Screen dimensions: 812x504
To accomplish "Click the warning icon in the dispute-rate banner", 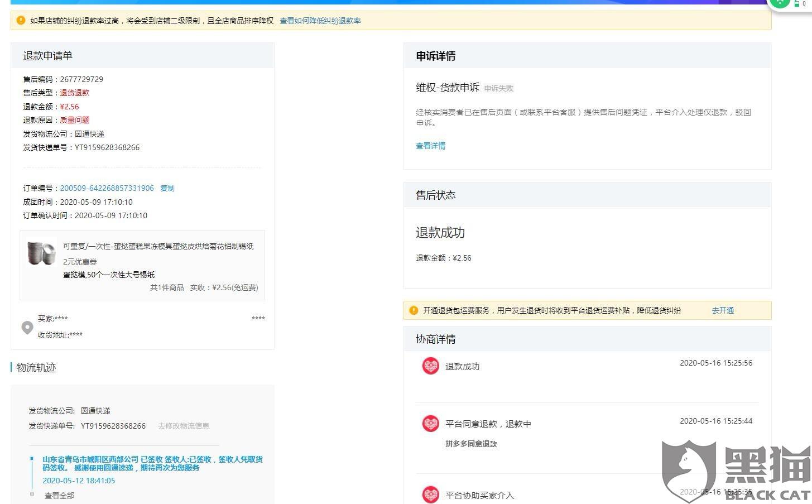I will (x=21, y=21).
